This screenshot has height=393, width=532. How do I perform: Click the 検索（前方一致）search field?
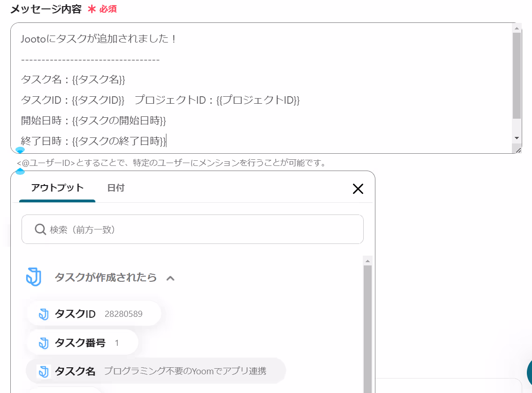(x=193, y=229)
